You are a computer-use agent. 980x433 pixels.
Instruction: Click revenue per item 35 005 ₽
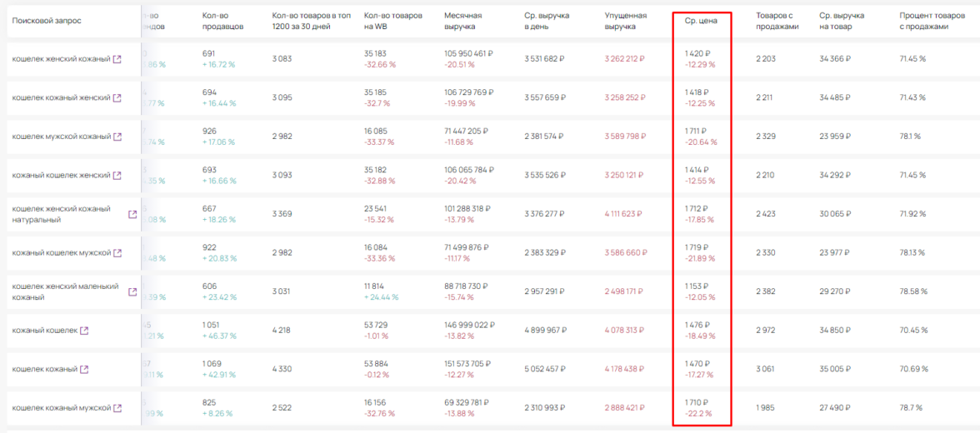pos(835,369)
